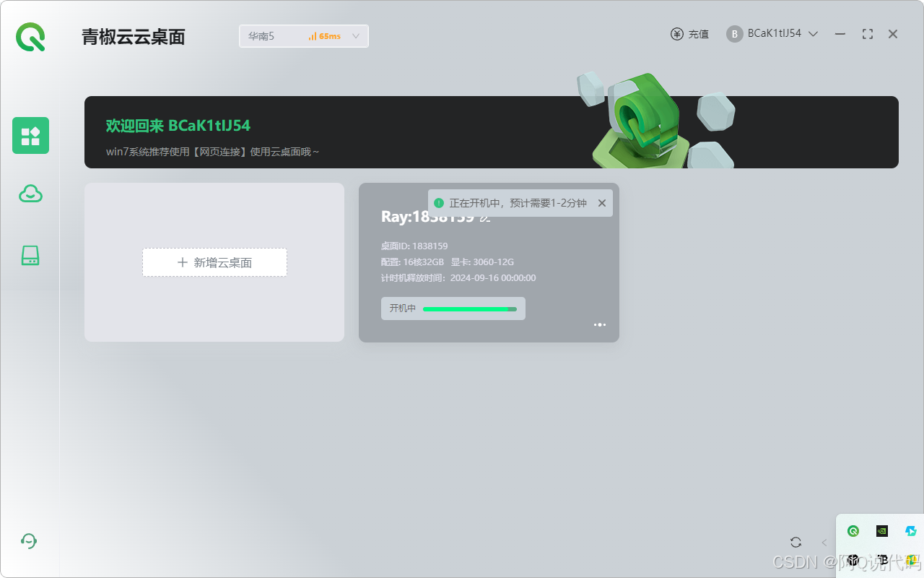This screenshot has height=578, width=924.
Task: Click the 新增云桌面 button
Action: (x=214, y=262)
